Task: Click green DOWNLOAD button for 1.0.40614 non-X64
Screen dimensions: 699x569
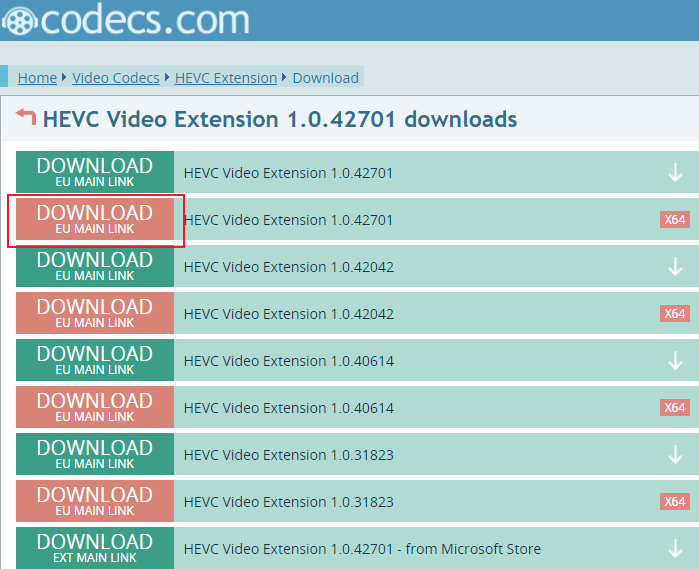Action: pos(95,360)
